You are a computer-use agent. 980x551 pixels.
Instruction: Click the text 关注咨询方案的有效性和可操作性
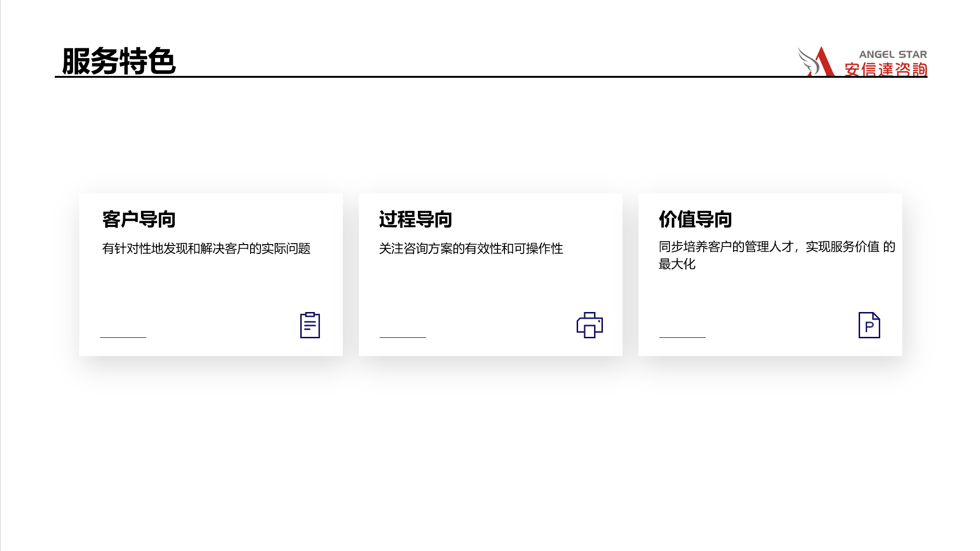pyautogui.click(x=471, y=248)
